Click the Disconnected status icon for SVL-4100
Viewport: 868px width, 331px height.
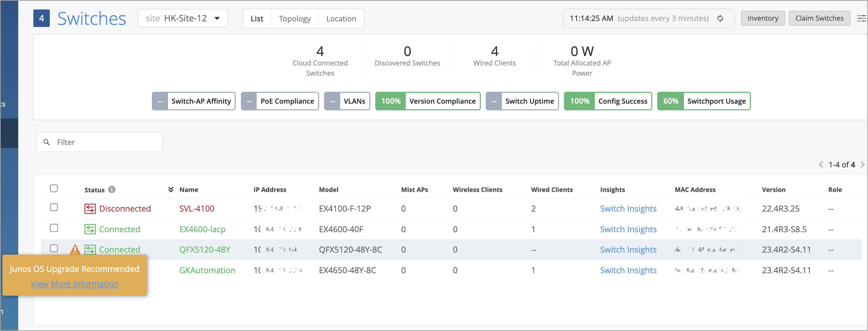click(90, 209)
